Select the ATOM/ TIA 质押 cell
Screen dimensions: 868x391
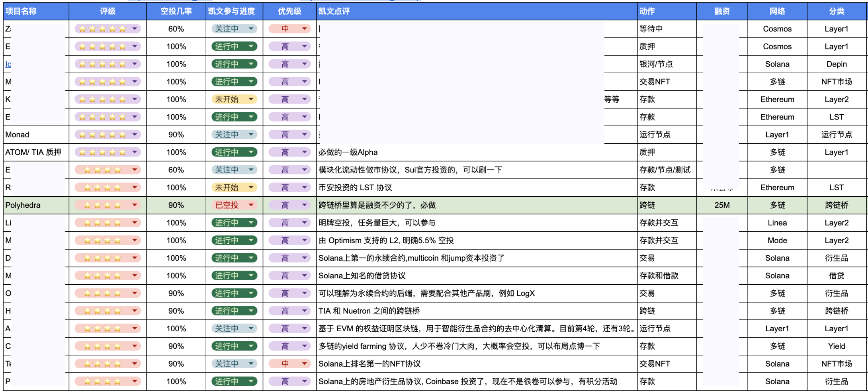coord(36,152)
